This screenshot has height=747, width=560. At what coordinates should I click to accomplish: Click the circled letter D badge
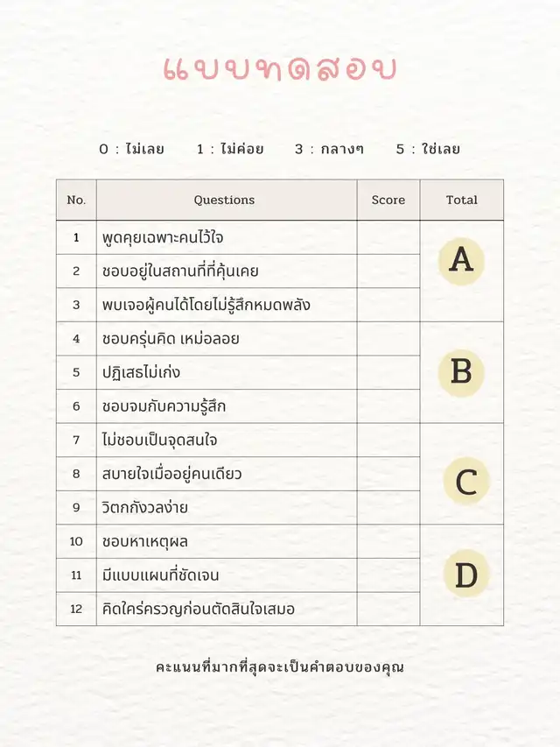(465, 575)
